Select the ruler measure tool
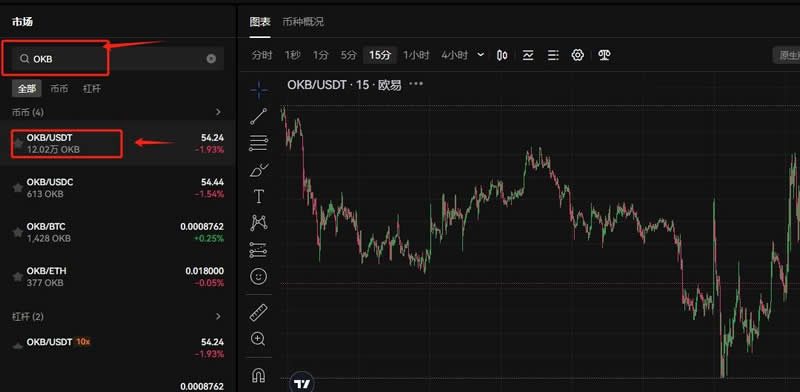 coord(259,312)
